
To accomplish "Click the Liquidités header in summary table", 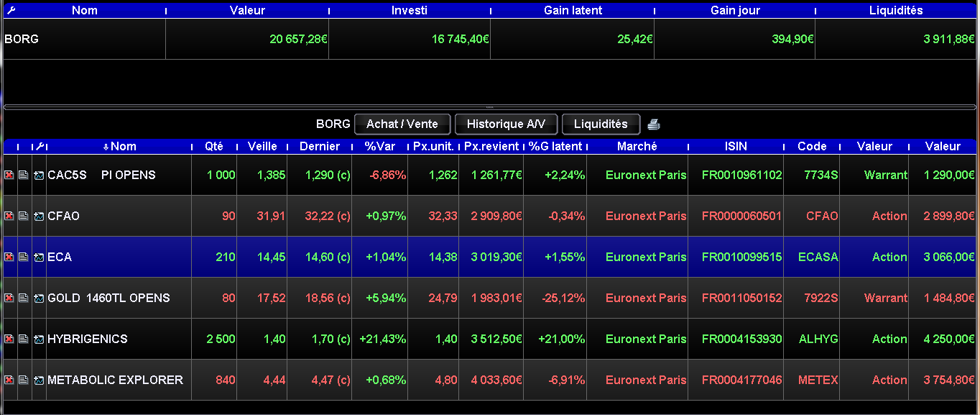I will [896, 10].
